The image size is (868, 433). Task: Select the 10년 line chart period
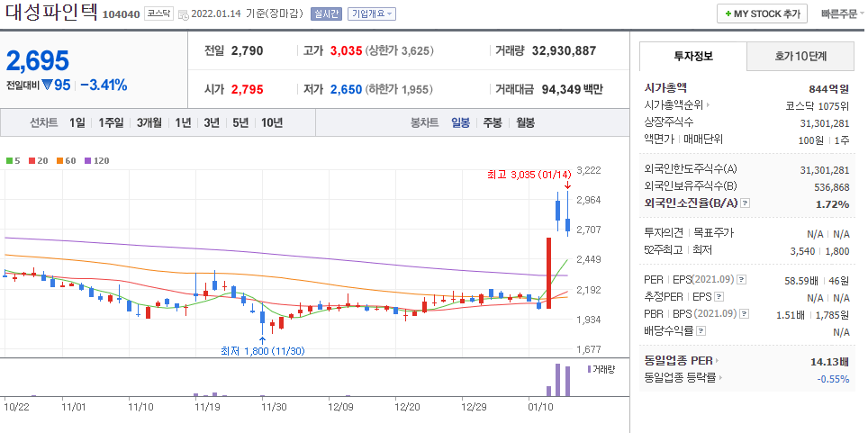tap(272, 123)
